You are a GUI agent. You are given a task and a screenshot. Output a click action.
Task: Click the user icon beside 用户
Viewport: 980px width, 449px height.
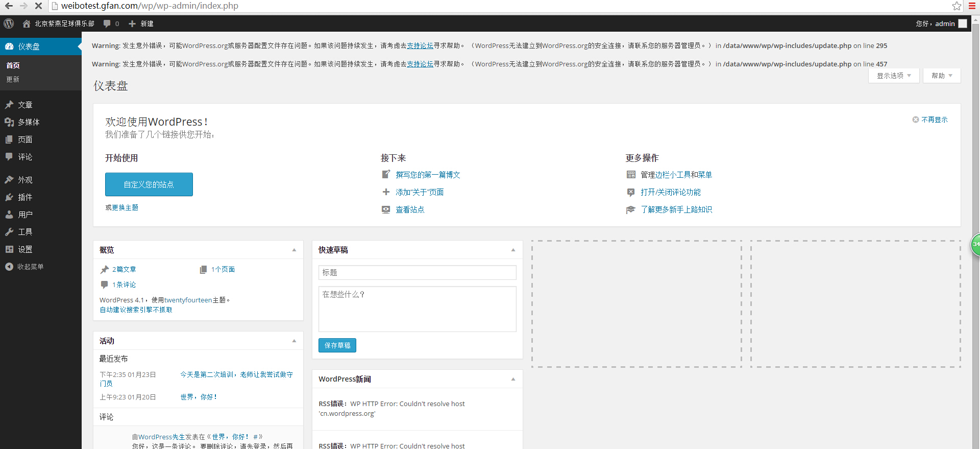(x=9, y=215)
